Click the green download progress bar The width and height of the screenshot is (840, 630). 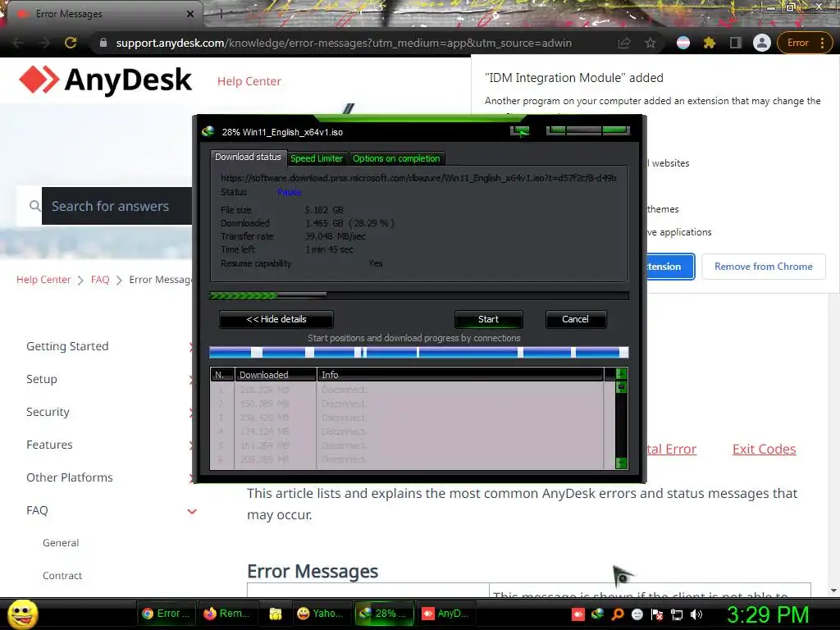pos(419,295)
